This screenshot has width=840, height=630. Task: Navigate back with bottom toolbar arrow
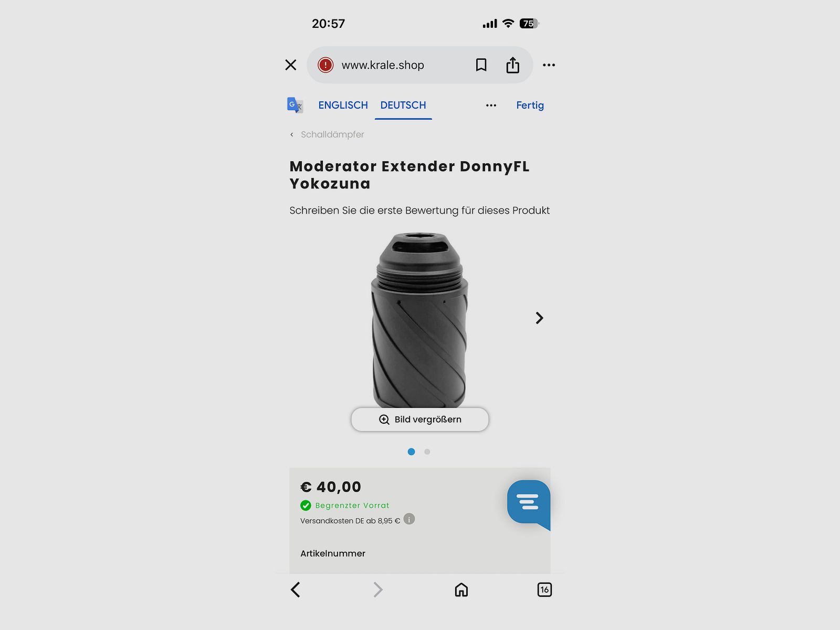(x=296, y=590)
